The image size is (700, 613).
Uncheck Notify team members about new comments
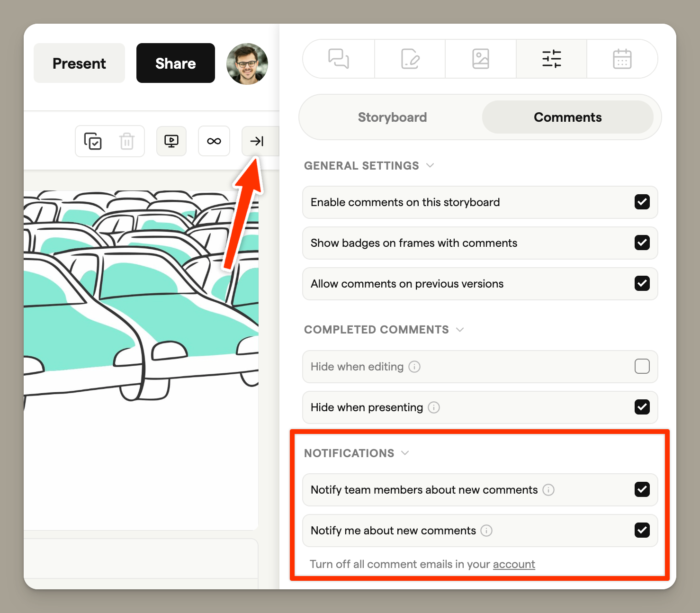point(642,489)
